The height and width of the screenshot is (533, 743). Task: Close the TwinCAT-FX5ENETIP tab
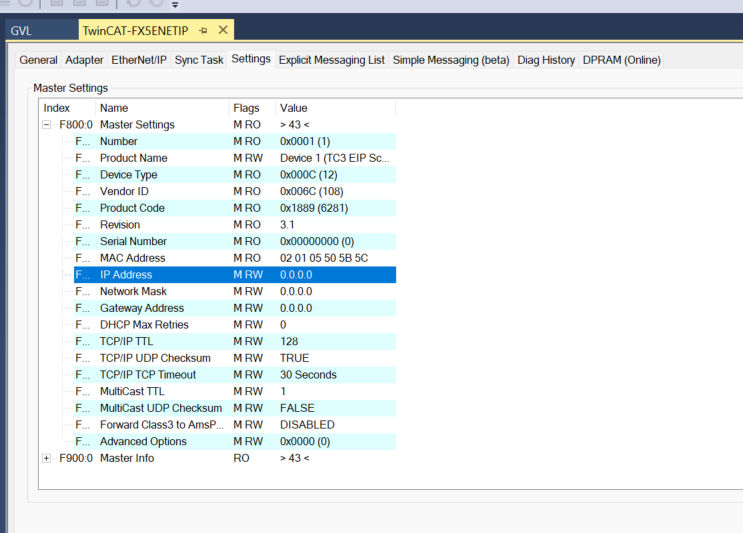pyautogui.click(x=223, y=31)
